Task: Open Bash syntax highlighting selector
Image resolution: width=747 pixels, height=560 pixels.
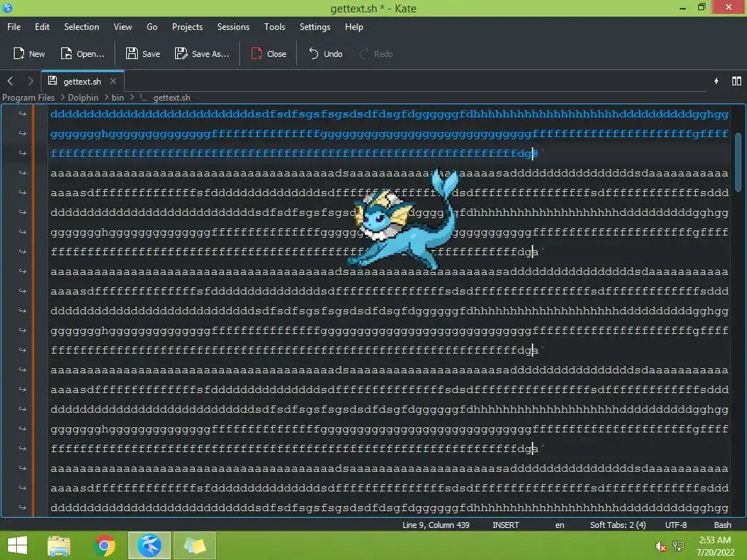Action: pyautogui.click(x=723, y=525)
